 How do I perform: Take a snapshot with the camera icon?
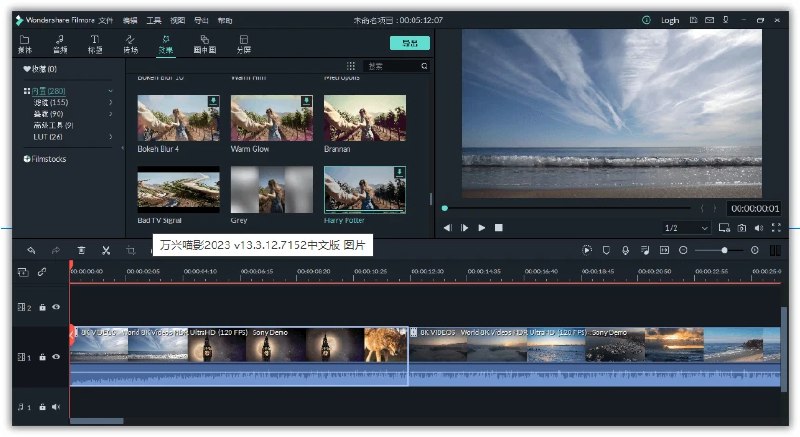(x=741, y=228)
